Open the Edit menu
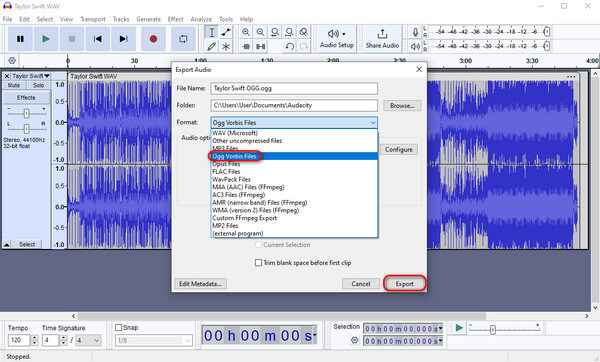This screenshot has width=600, height=362. pos(24,19)
